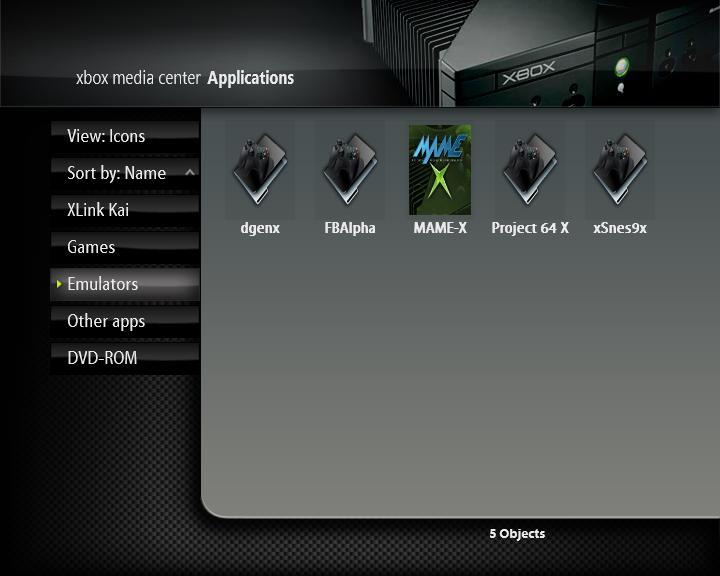The width and height of the screenshot is (720, 576).
Task: Click the dgenx name label
Action: (260, 228)
